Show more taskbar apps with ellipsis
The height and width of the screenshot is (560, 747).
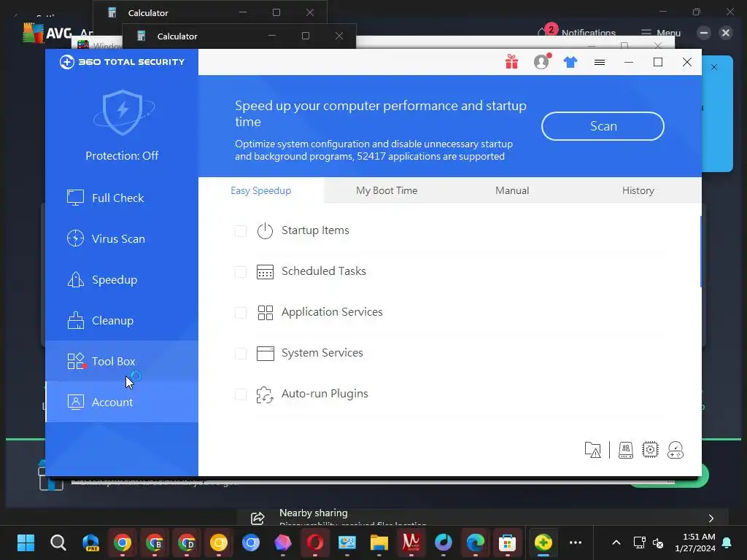click(576, 542)
